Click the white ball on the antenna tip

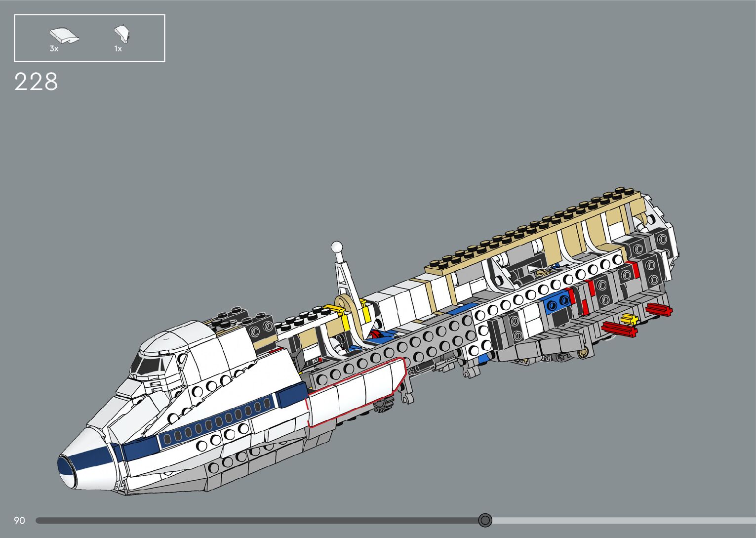(337, 246)
